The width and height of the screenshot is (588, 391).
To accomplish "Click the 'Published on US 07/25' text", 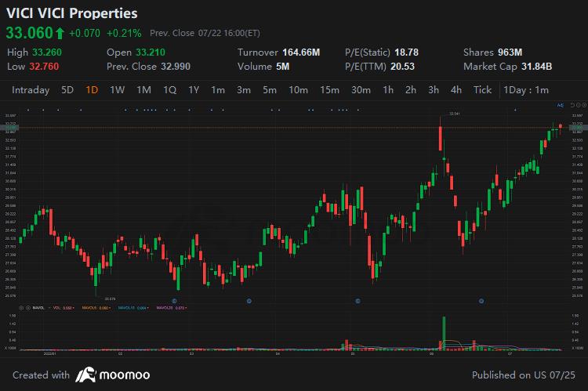I will 524,375.
